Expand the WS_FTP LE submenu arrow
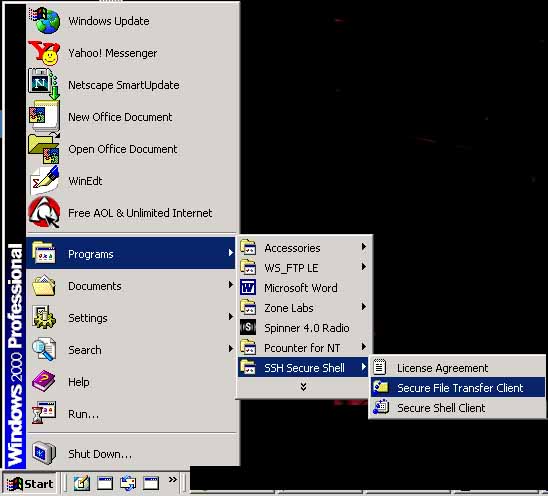548x496 pixels. click(x=364, y=267)
